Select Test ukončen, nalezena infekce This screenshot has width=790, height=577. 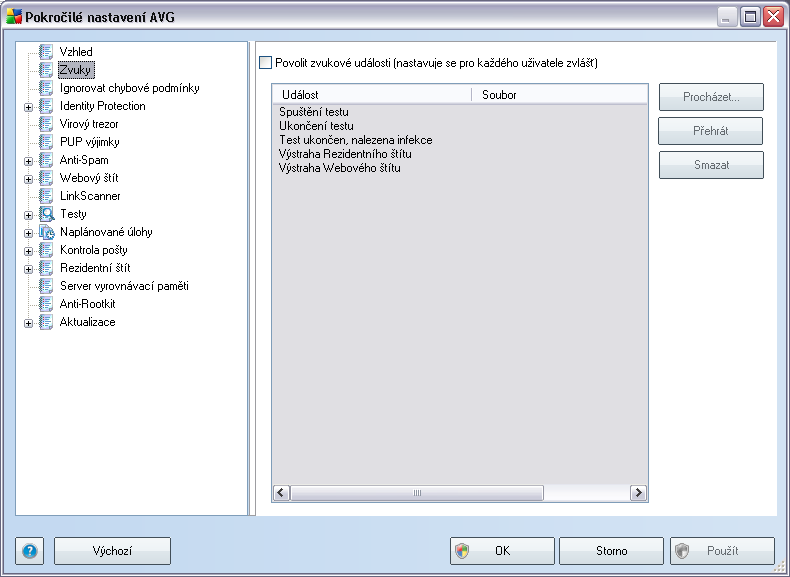355,140
